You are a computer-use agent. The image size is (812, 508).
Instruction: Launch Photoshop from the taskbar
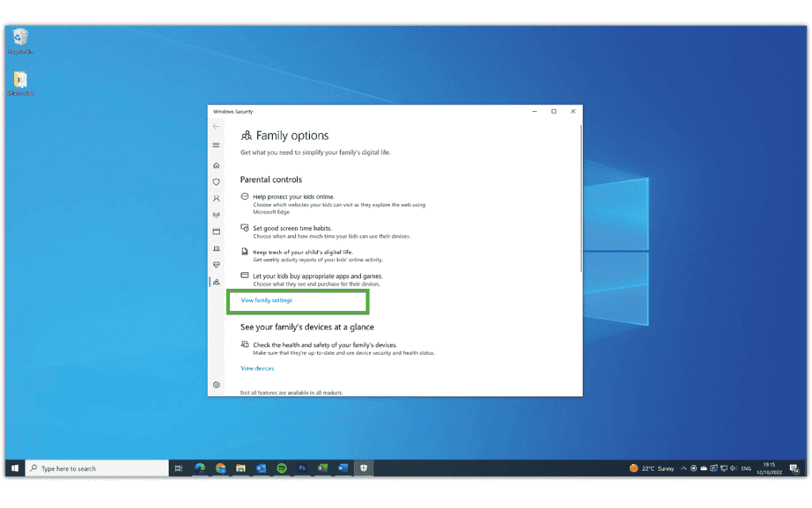302,468
